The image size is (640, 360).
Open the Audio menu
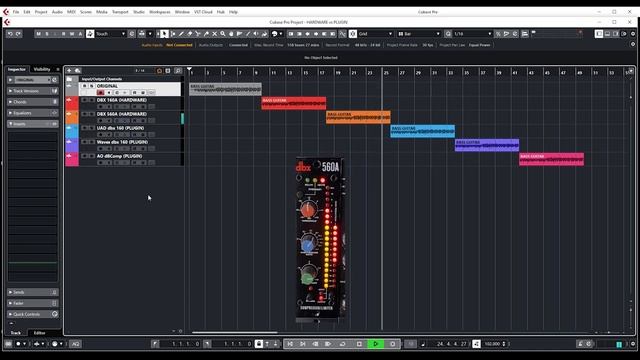[x=57, y=12]
